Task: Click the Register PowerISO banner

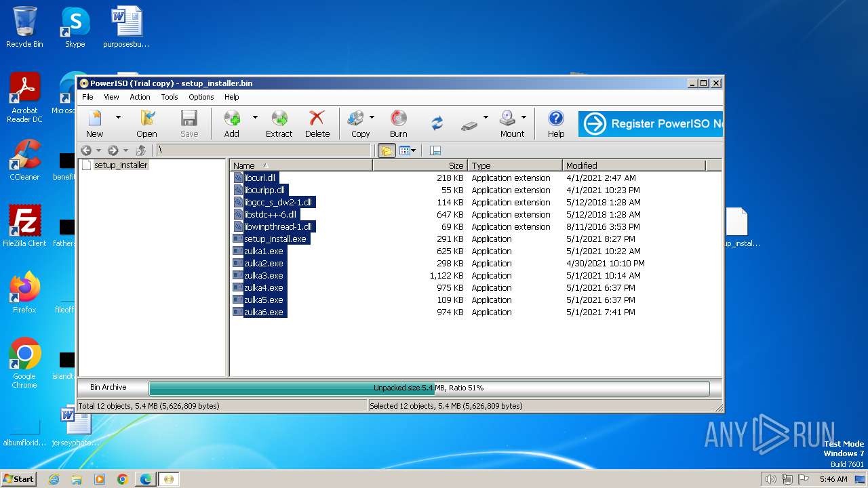Action: point(650,124)
